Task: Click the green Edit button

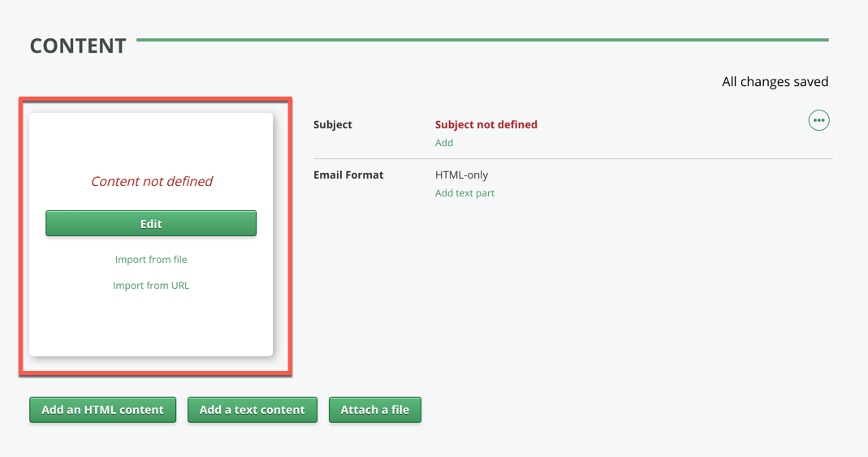Action: [151, 224]
